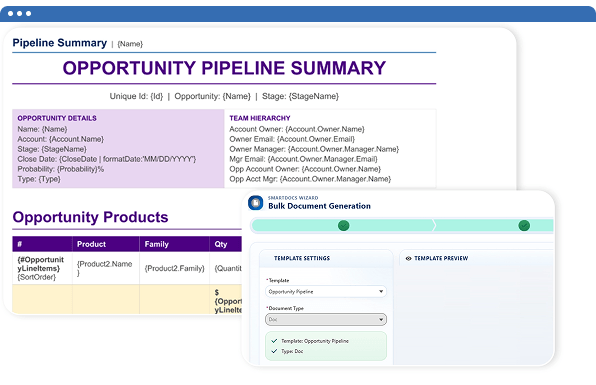
Task: Click the {Product2.Name} table cell
Action: click(x=106, y=268)
